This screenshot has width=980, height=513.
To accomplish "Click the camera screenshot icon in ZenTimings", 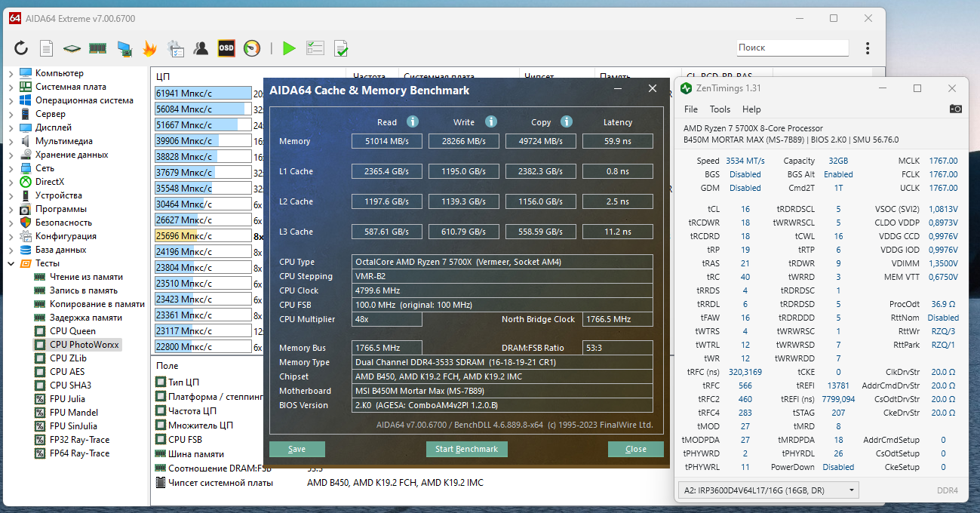I will [956, 109].
